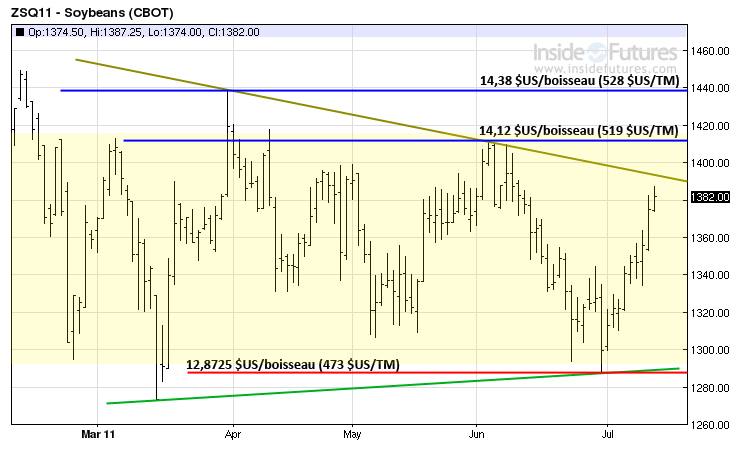The width and height of the screenshot is (741, 449).
Task: Click the 1460.00 price axis label
Action: [x=711, y=50]
